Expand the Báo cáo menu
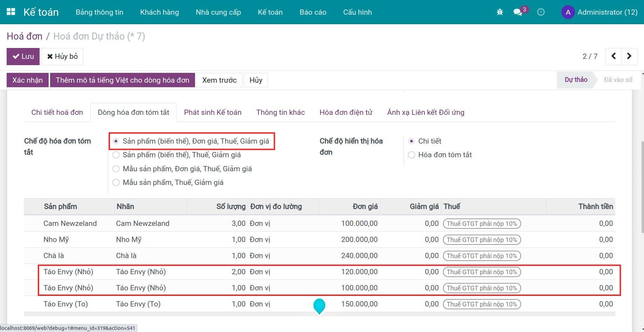The height and width of the screenshot is (332, 644). coord(313,12)
